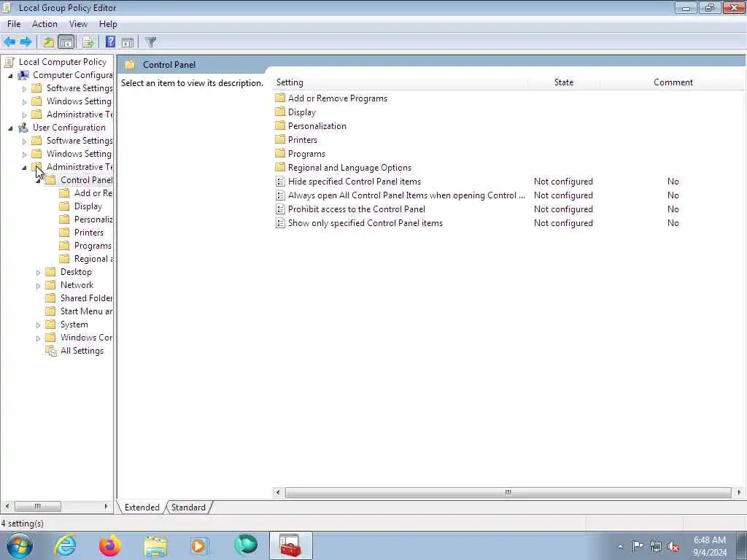Open Windows Media Player from the taskbar
The height and width of the screenshot is (560, 747).
tap(199, 545)
